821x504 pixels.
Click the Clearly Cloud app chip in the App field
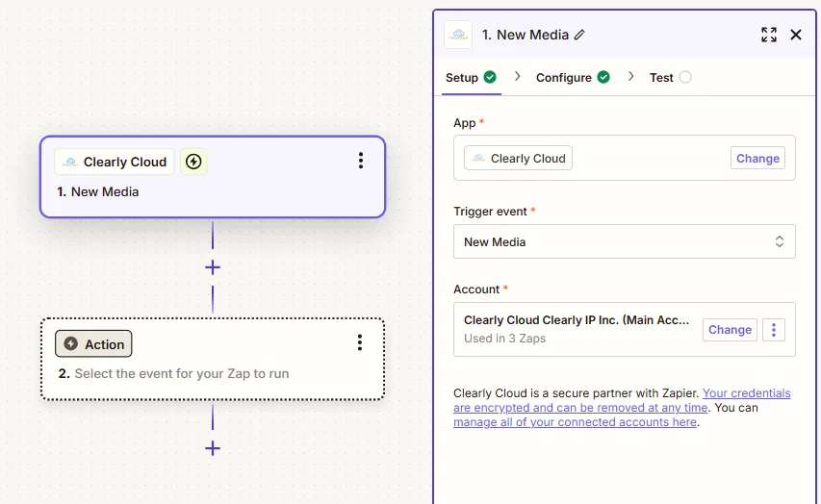click(519, 158)
